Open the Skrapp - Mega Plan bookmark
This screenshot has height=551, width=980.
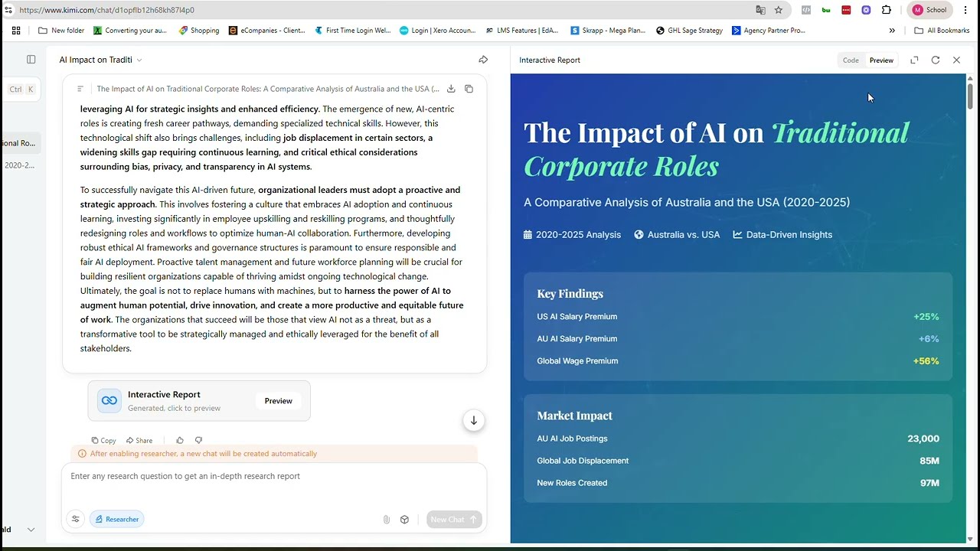click(609, 31)
